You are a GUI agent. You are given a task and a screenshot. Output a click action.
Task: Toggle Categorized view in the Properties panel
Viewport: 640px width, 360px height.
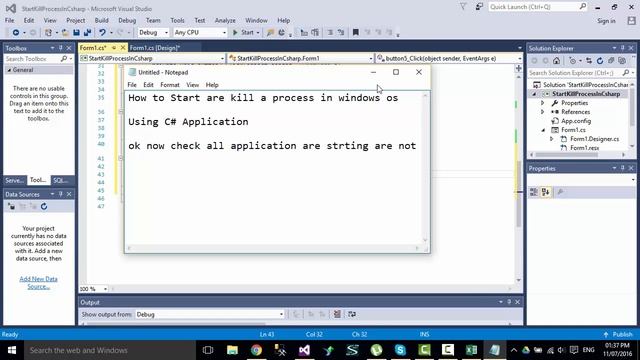(533, 192)
